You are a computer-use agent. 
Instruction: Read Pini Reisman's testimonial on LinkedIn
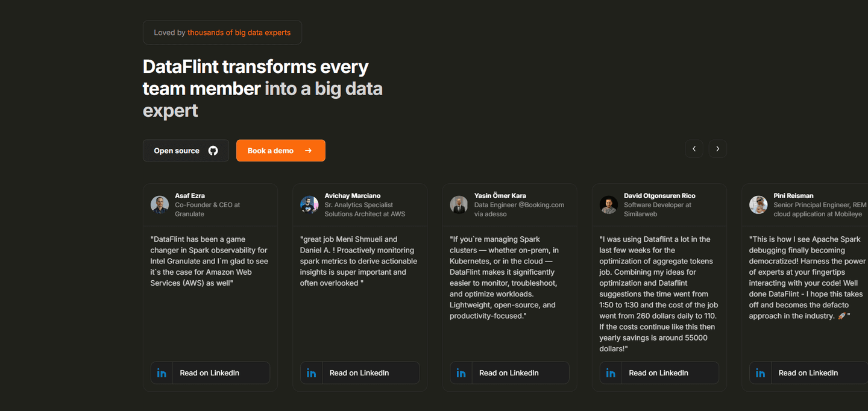coord(808,373)
